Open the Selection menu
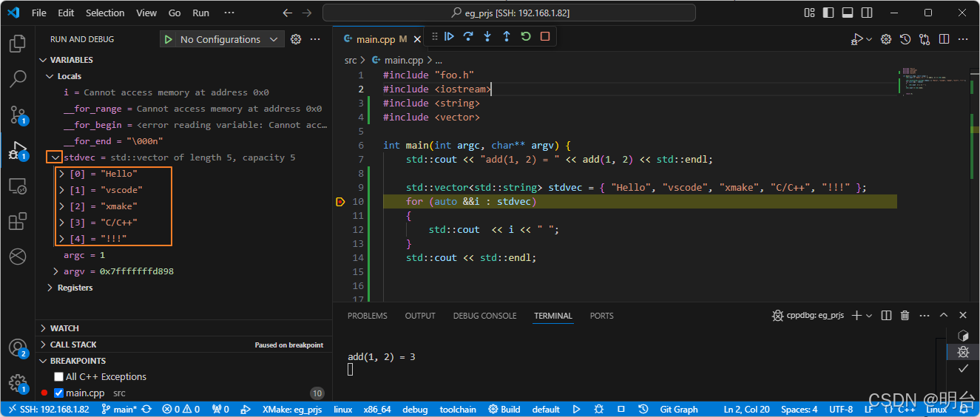Image resolution: width=980 pixels, height=417 pixels. pos(105,13)
